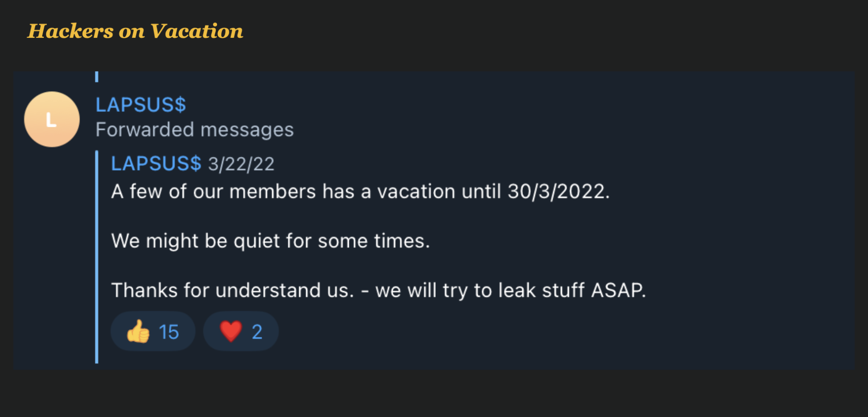Click the "Hackers on Vacation" heading

point(135,31)
